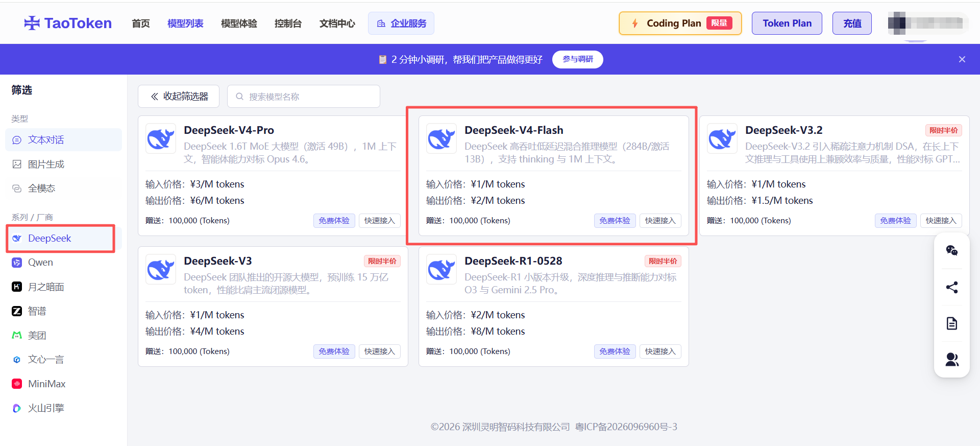Collapse the filter panel with 收起筛选器
Screen dimensions: 980x446
tap(179, 97)
